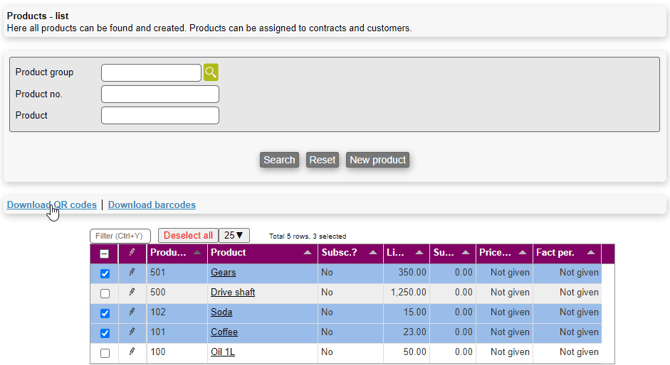The height and width of the screenshot is (365, 670).
Task: Click list price value 15.00
Action: coord(415,312)
